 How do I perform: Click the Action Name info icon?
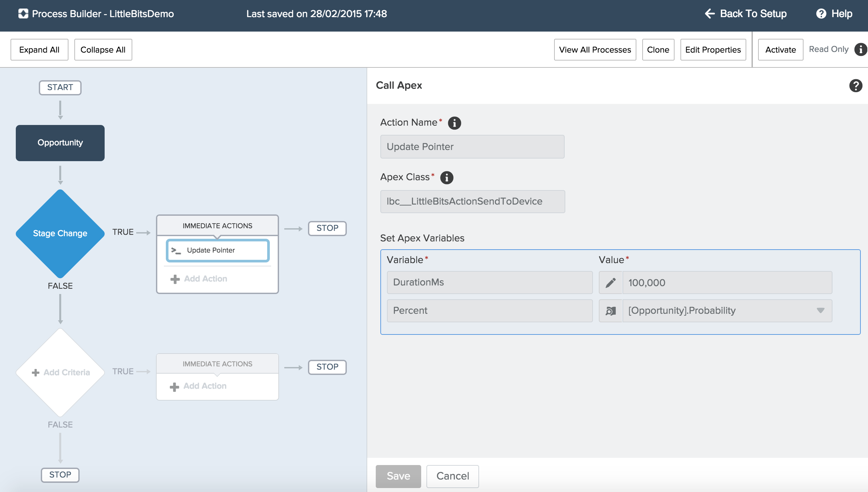pyautogui.click(x=454, y=123)
